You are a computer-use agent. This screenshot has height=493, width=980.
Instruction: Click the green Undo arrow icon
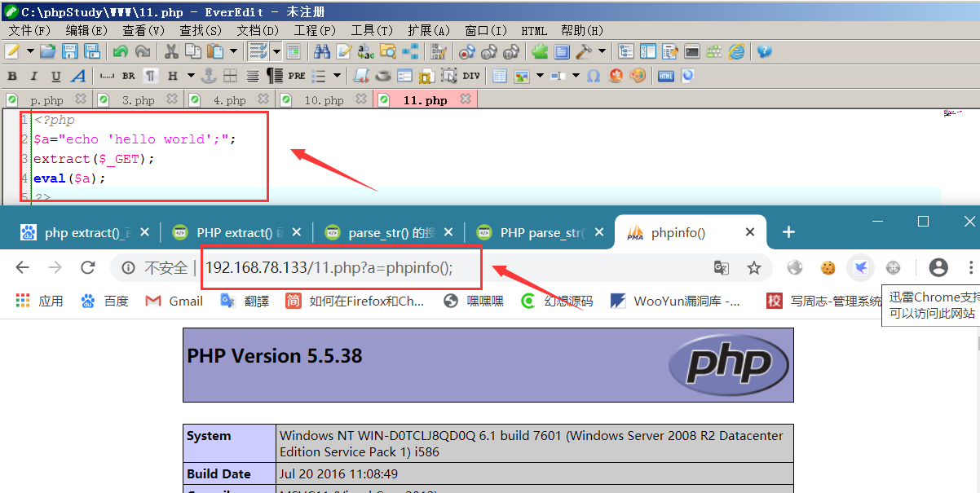pyautogui.click(x=121, y=51)
